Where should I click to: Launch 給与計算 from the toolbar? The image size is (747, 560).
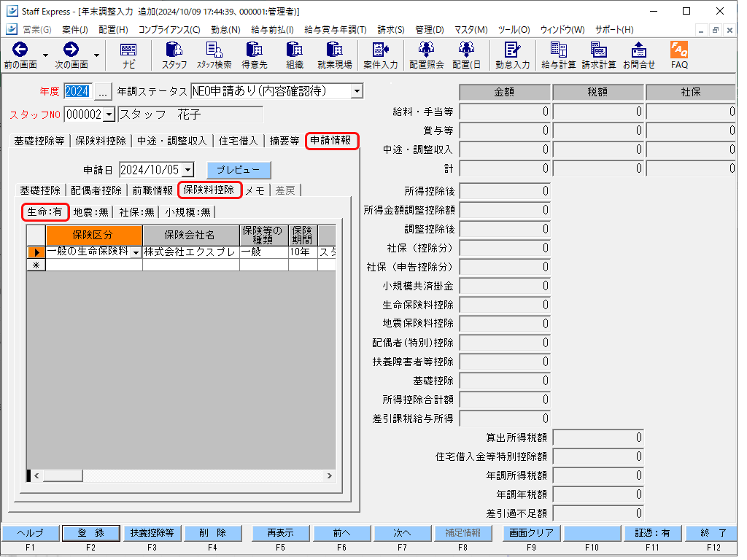(x=559, y=55)
